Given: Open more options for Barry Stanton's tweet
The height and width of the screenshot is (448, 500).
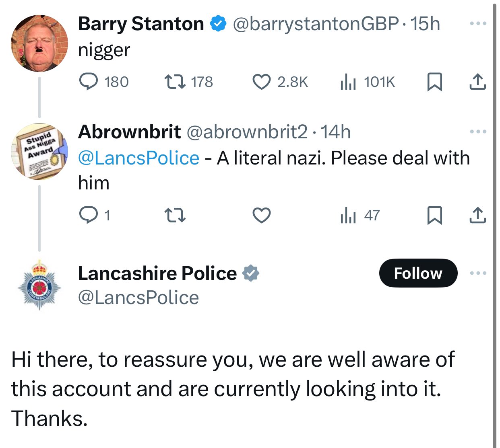Looking at the screenshot, I should pyautogui.click(x=478, y=24).
